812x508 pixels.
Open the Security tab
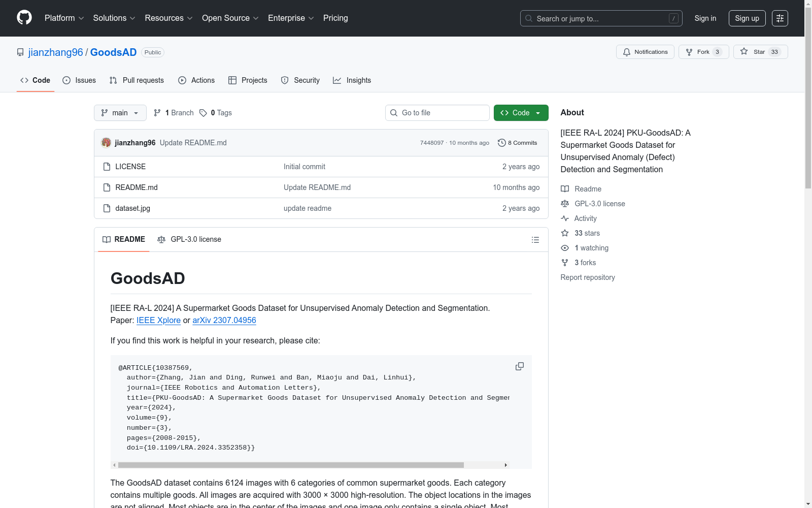pyautogui.click(x=300, y=80)
